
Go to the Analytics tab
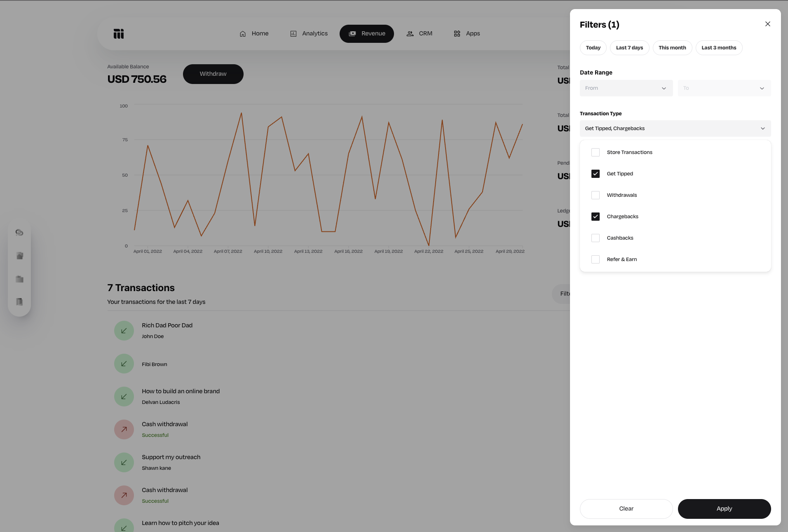click(x=309, y=34)
